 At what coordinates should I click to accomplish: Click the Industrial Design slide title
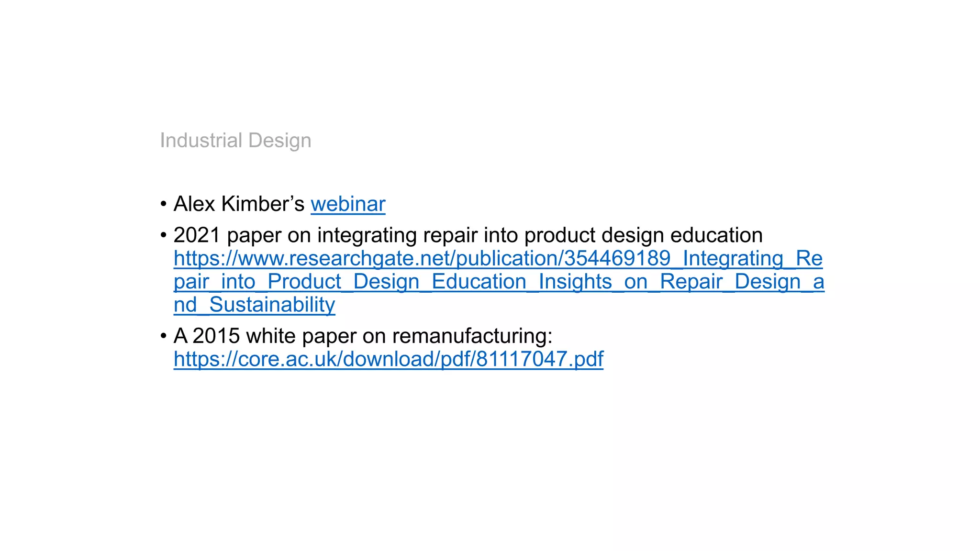(x=235, y=141)
